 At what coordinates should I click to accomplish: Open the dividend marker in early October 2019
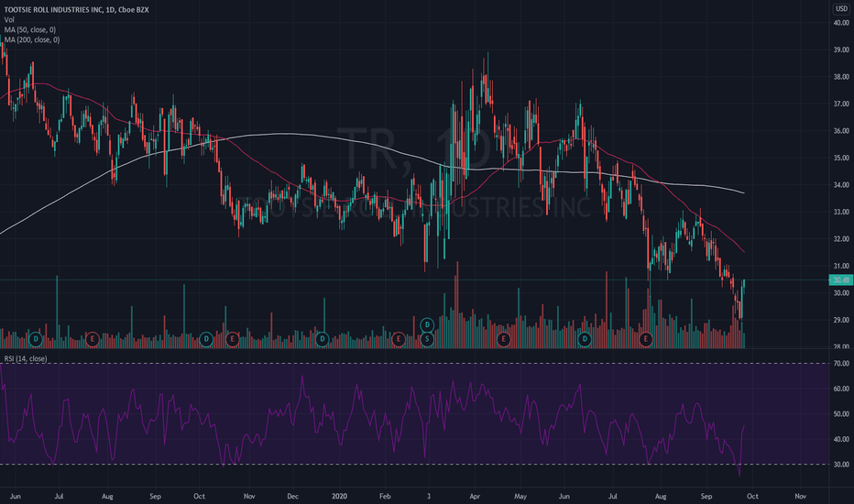(x=206, y=339)
